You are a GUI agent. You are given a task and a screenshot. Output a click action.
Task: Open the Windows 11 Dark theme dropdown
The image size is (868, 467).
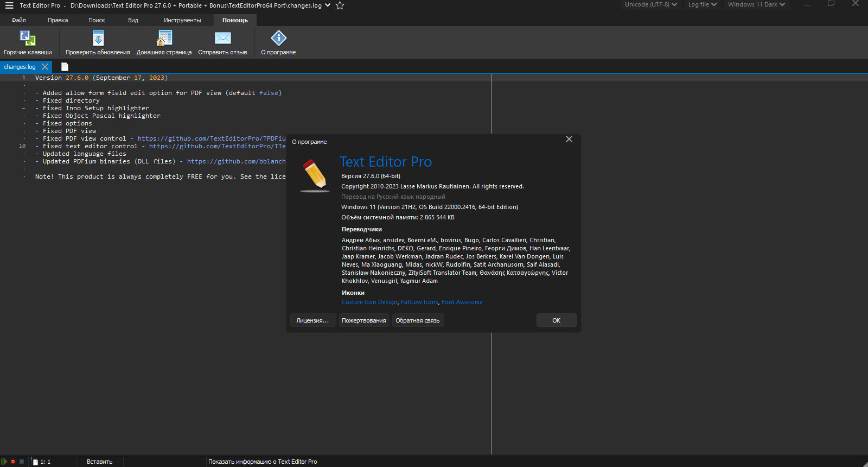[756, 4]
